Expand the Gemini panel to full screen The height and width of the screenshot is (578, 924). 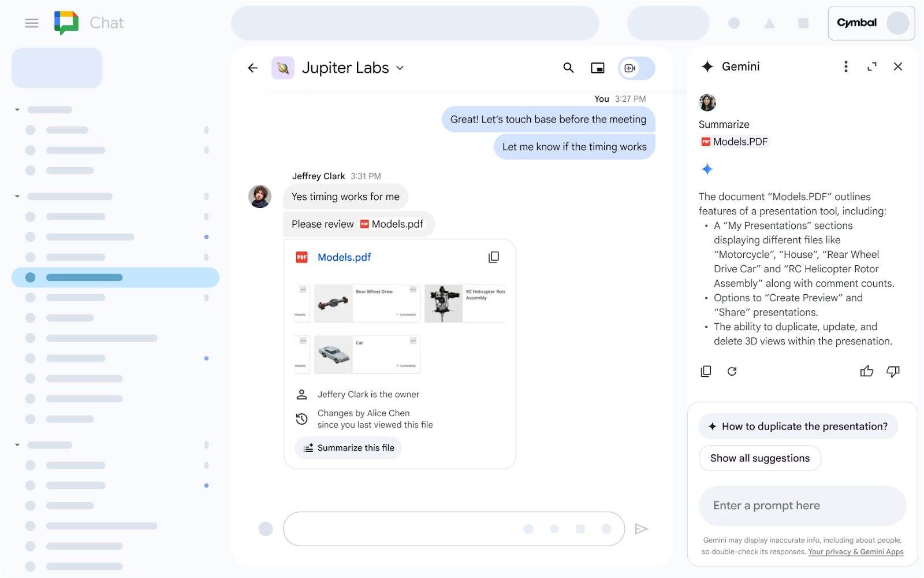872,66
